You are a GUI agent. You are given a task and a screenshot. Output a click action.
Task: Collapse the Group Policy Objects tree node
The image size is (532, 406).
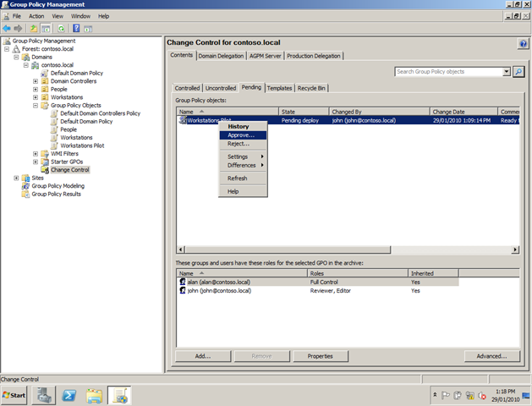(36, 106)
